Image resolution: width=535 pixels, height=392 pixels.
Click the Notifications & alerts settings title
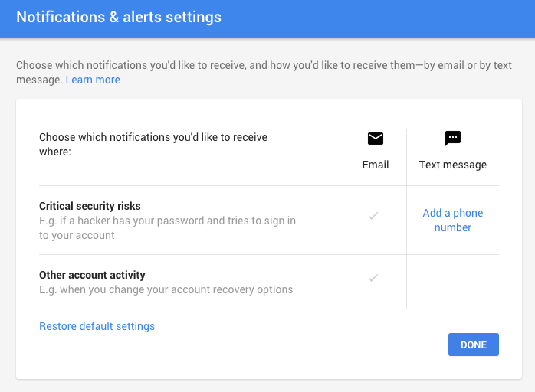pyautogui.click(x=119, y=17)
